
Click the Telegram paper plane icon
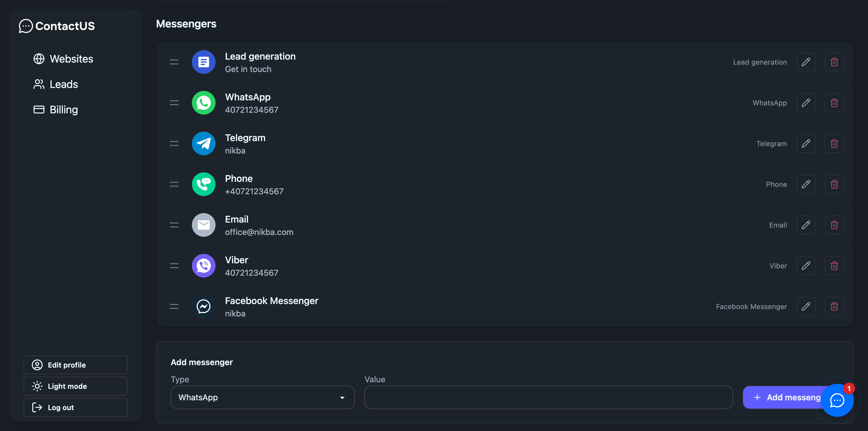click(203, 143)
